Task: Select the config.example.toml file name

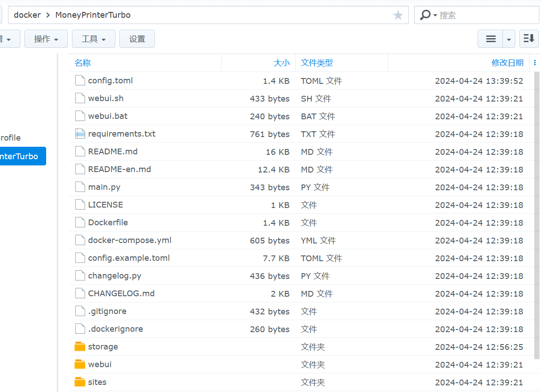Action: click(129, 258)
